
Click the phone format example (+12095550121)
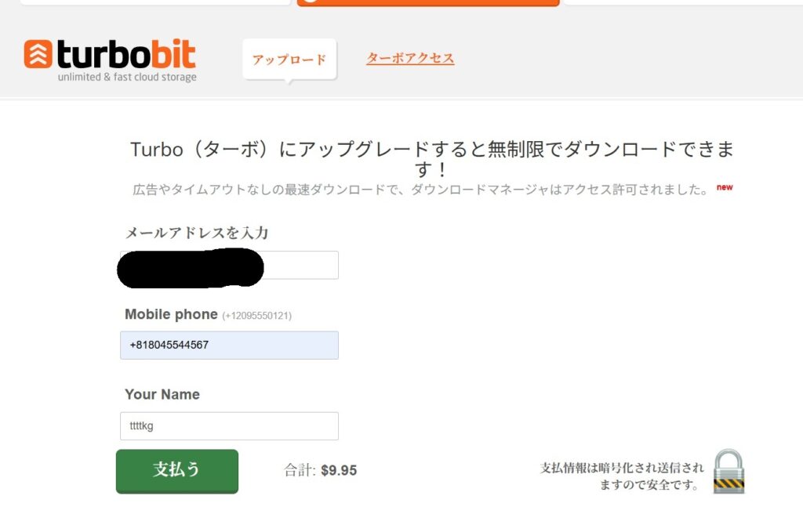click(256, 316)
